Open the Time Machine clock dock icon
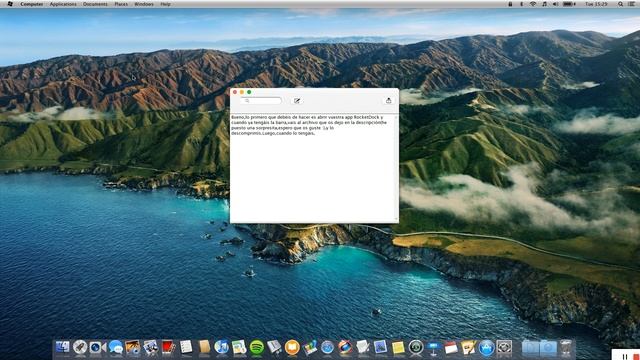Viewport: 640px width, 360px height. [416, 347]
